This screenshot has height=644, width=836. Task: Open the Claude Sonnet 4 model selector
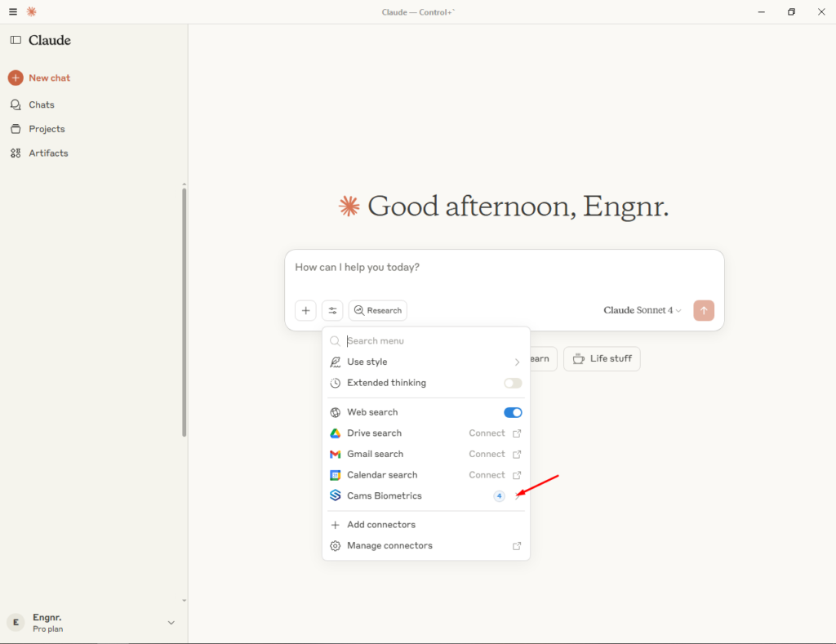[642, 310]
